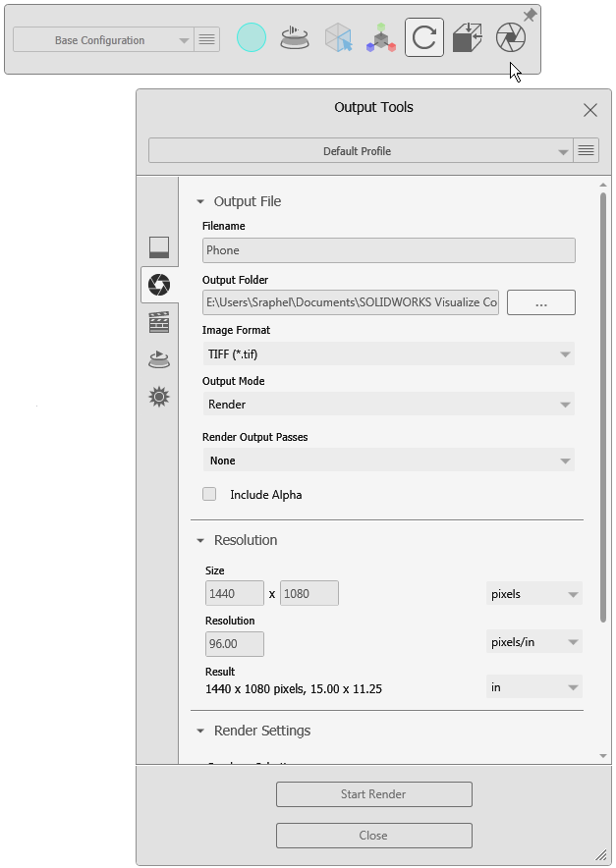Click the turntable icon in top toolbar
616x868 pixels.
(295, 38)
